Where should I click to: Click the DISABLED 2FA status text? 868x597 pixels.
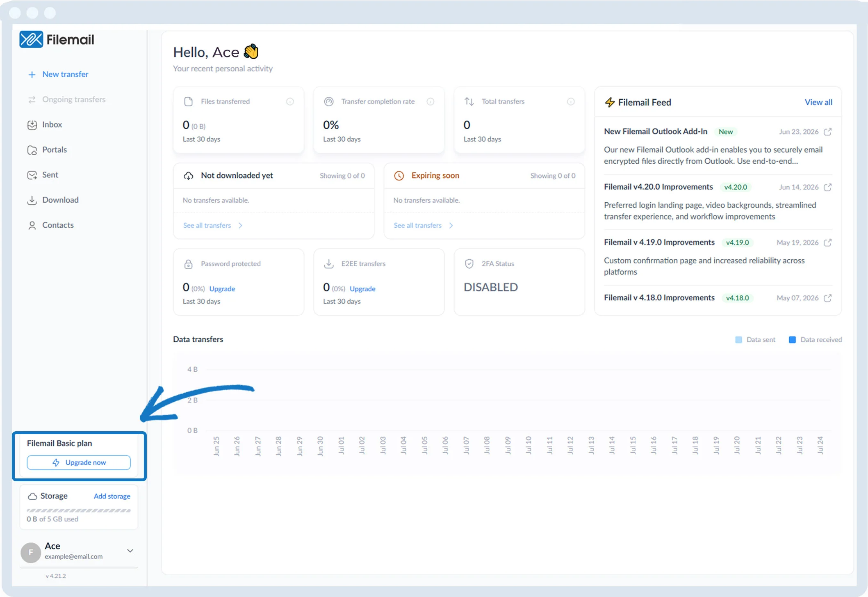[x=491, y=287]
